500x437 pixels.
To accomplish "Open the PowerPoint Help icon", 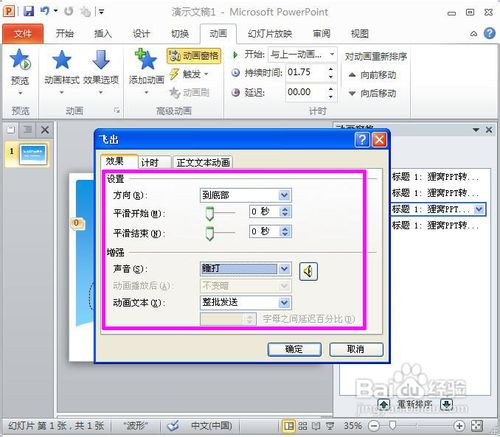I will point(489,33).
